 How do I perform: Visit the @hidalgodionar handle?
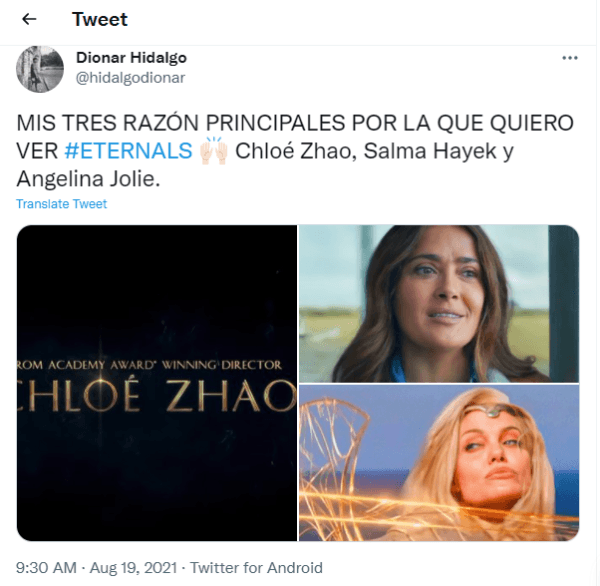point(130,78)
